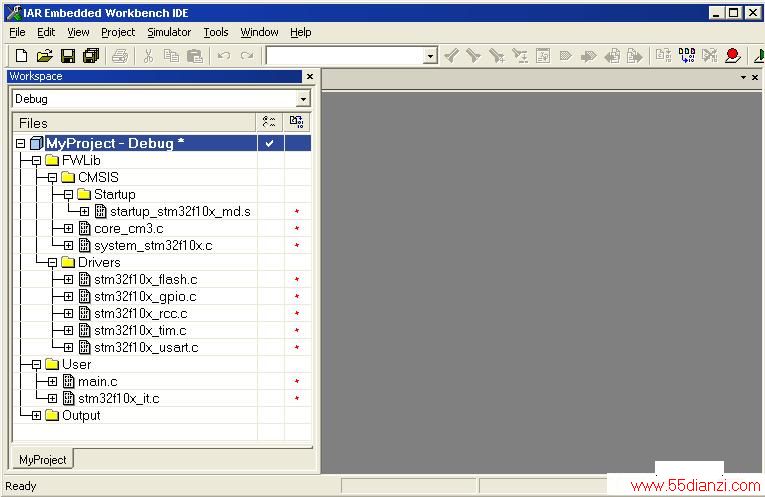Close the Workspace panel
This screenshot has width=765, height=497.
(x=309, y=77)
